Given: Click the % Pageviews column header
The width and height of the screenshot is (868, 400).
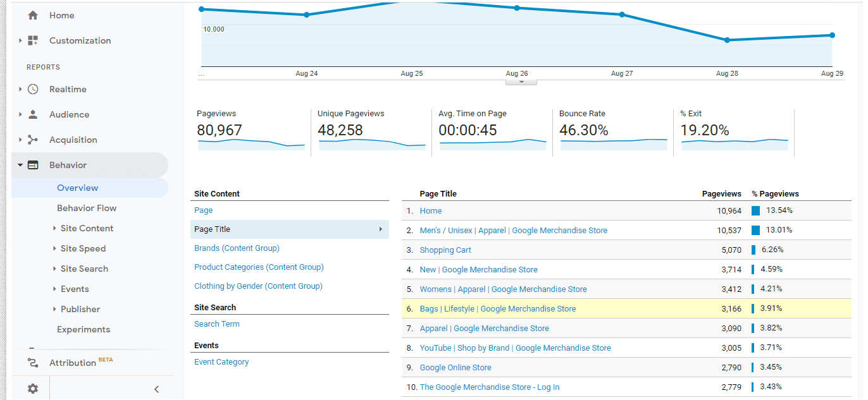Looking at the screenshot, I should point(776,194).
